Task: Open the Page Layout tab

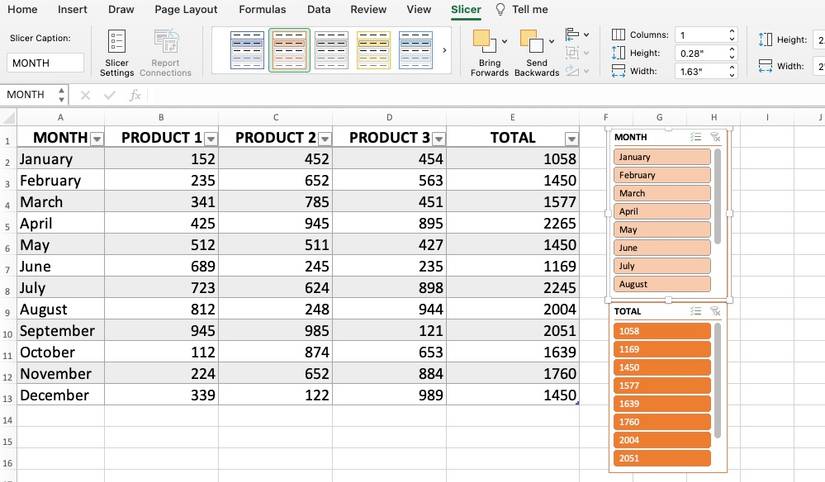Action: [x=186, y=9]
